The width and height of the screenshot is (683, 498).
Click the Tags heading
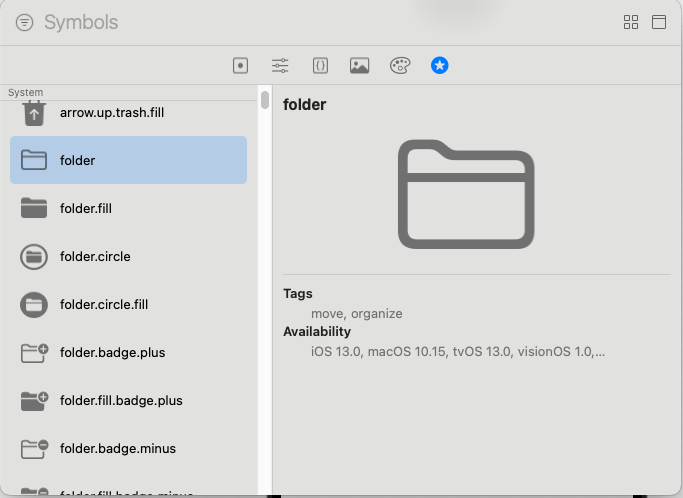click(298, 293)
